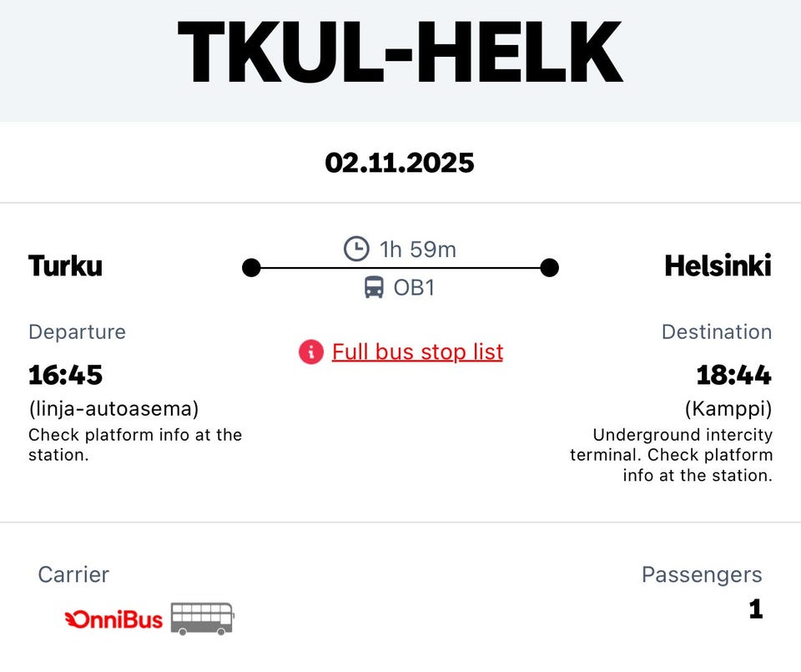Click the red info icon

pyautogui.click(x=310, y=352)
